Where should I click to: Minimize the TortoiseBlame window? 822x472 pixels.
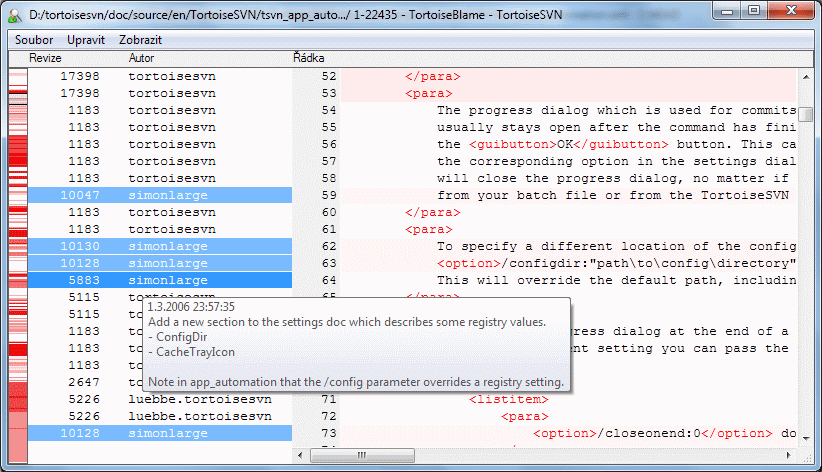[x=727, y=10]
